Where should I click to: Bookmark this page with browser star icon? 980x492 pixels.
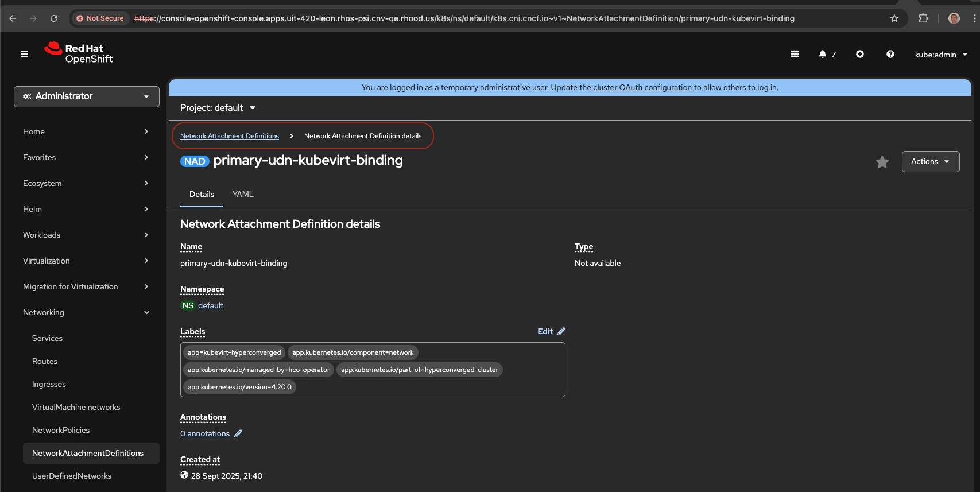894,18
